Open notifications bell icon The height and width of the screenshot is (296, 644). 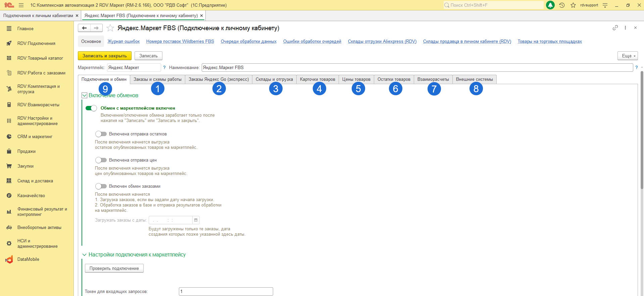[550, 5]
